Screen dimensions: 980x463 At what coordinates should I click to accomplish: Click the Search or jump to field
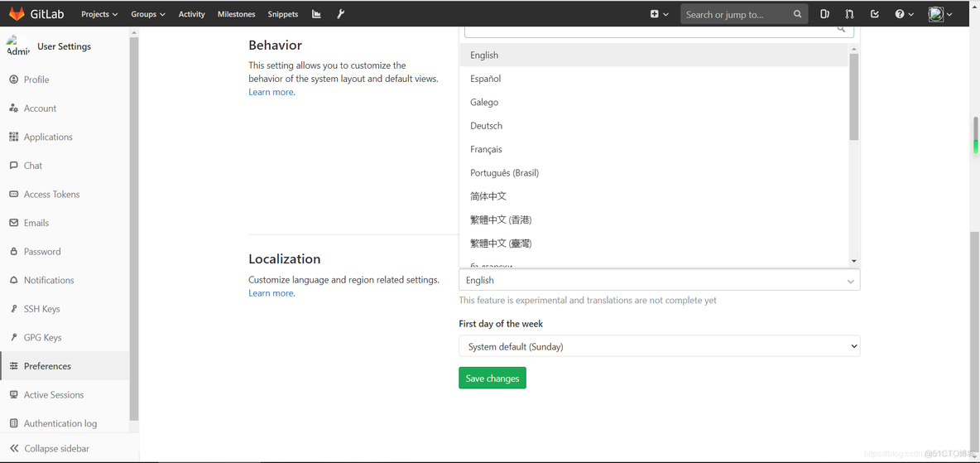[735, 14]
